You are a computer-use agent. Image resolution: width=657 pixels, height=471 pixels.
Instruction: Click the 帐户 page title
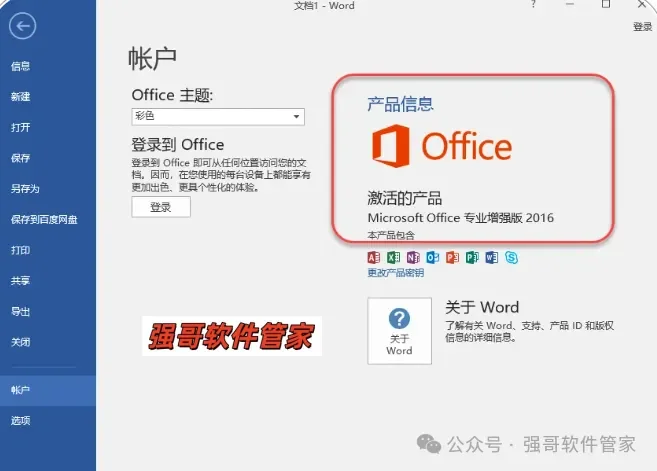point(152,58)
